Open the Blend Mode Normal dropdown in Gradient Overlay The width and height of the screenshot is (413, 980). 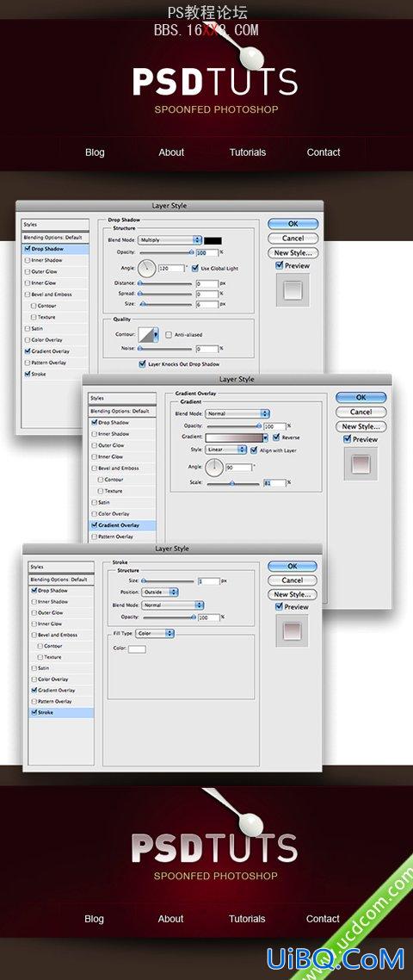click(237, 413)
